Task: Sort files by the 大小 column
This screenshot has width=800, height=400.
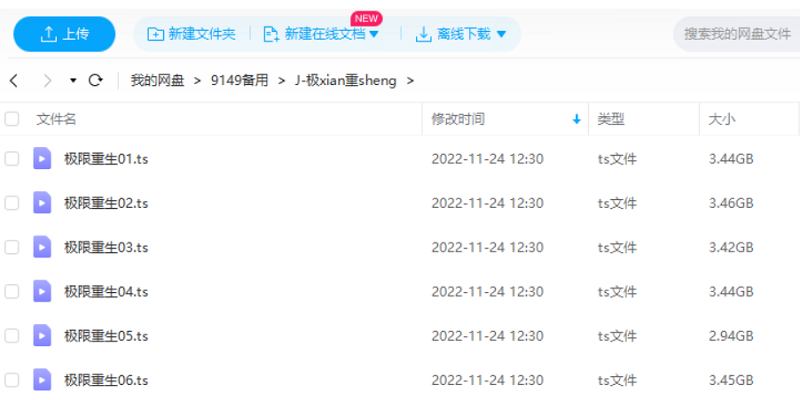Action: (x=721, y=119)
